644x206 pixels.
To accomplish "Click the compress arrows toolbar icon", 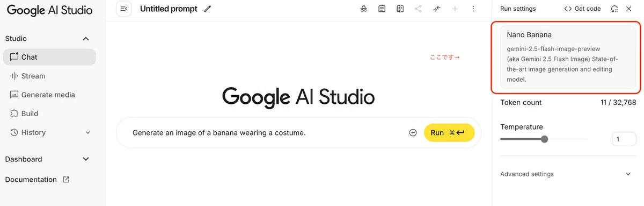I will click(436, 9).
